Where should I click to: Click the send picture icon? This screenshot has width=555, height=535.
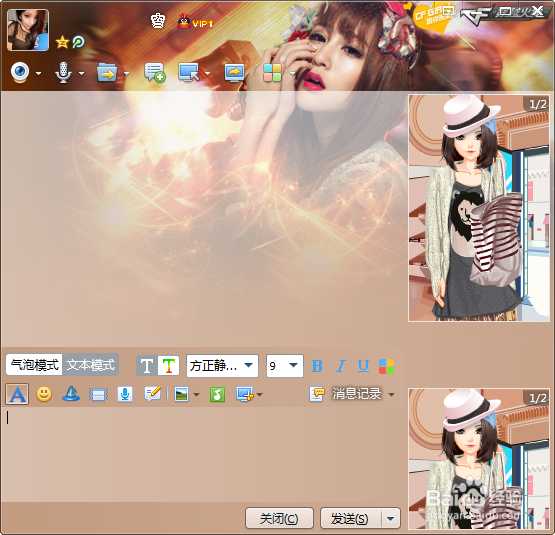pyautogui.click(x=182, y=394)
